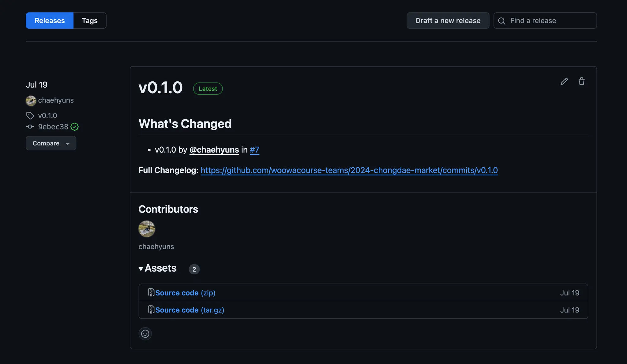Open the smiley reaction picker

145,333
